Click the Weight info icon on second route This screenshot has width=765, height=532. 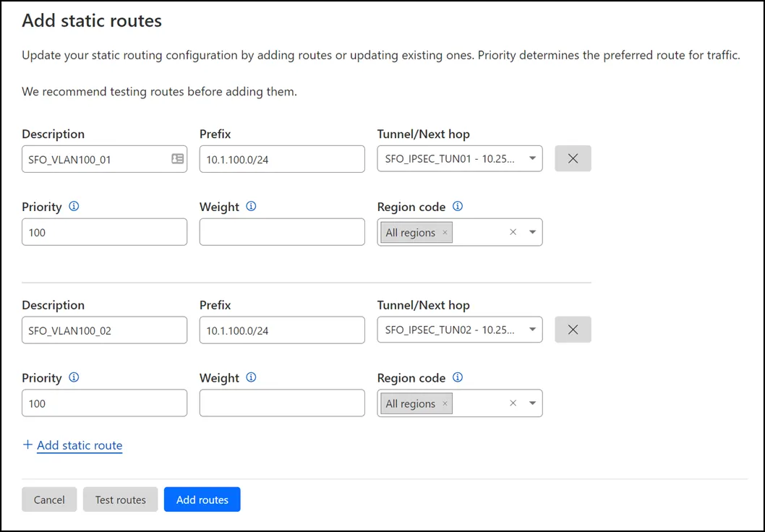pyautogui.click(x=252, y=377)
